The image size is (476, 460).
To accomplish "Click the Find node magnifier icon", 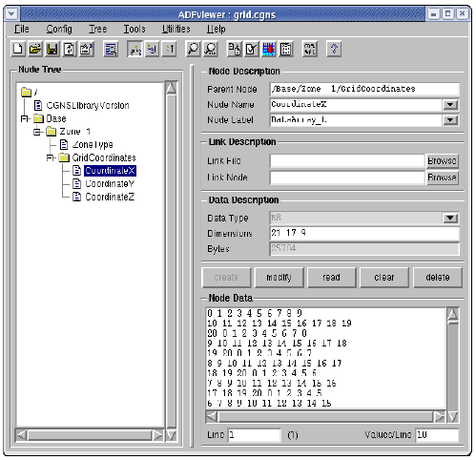I will 193,49.
